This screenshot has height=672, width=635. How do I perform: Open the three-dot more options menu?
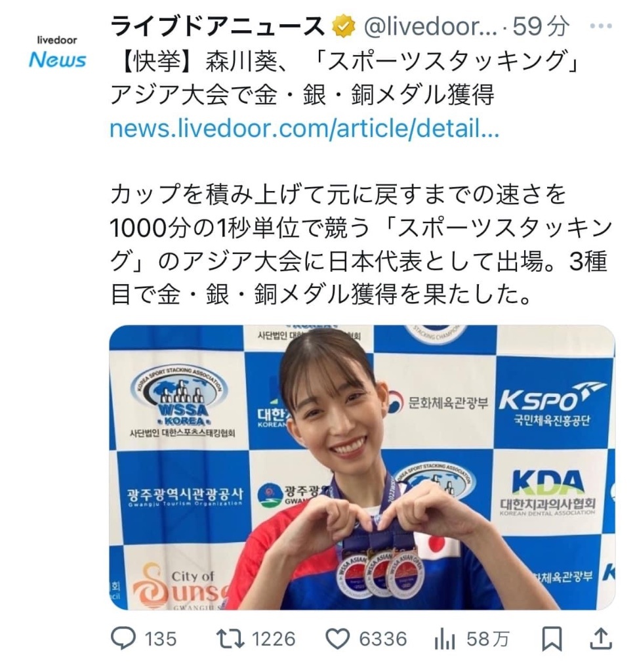click(x=601, y=26)
